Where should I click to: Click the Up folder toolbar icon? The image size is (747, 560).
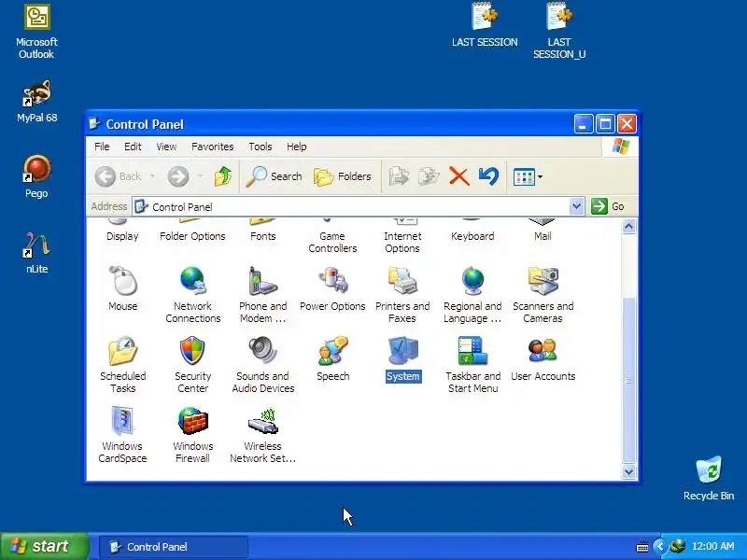222,176
